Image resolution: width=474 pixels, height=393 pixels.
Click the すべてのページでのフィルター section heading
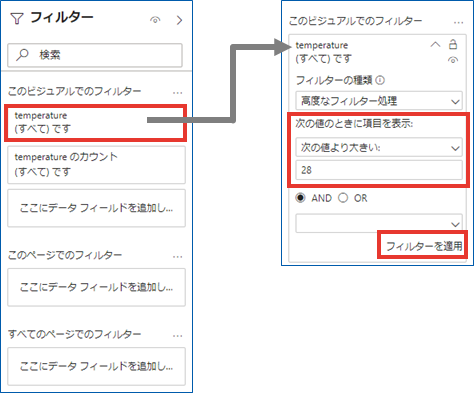[x=74, y=334]
